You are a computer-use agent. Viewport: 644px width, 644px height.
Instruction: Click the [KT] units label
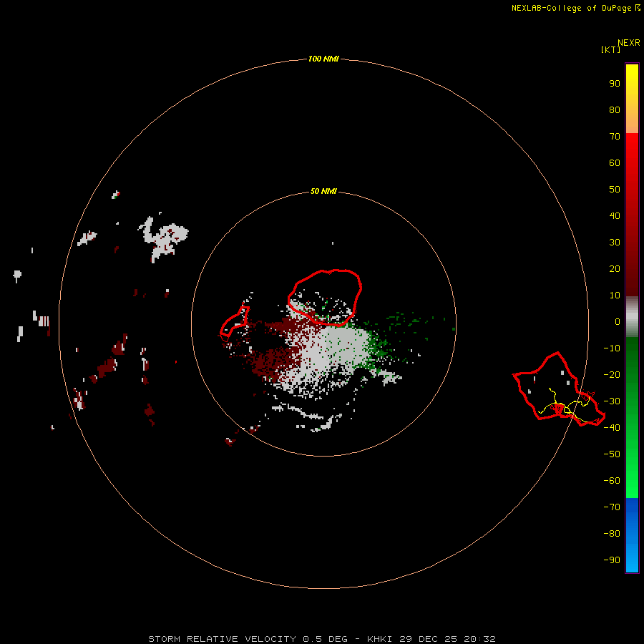[x=610, y=49]
